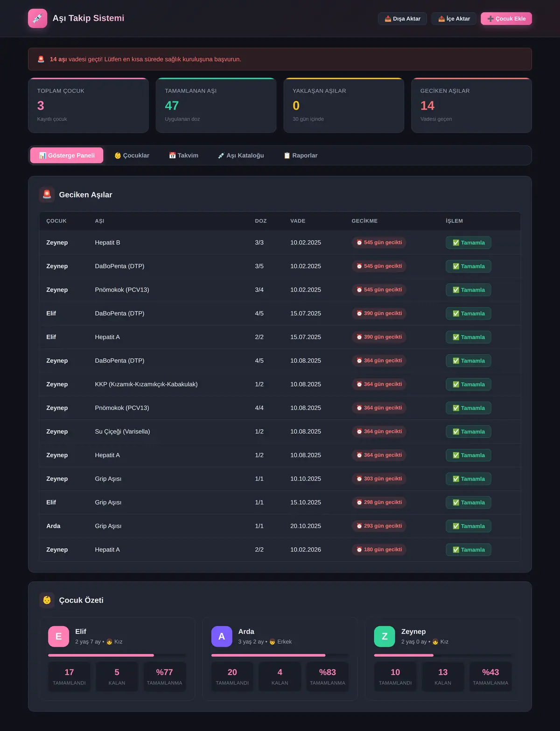The image size is (560, 731).
Task: Click Elif's completion progress bar
Action: tap(117, 655)
